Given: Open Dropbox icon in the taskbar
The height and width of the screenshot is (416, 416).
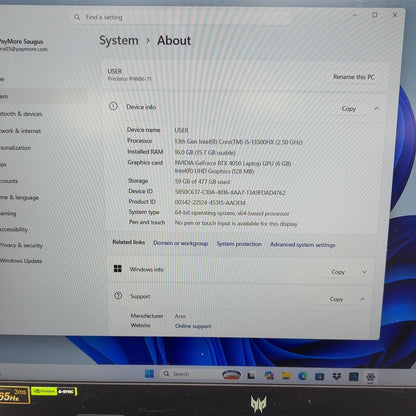Looking at the screenshot, I should coord(337,376).
